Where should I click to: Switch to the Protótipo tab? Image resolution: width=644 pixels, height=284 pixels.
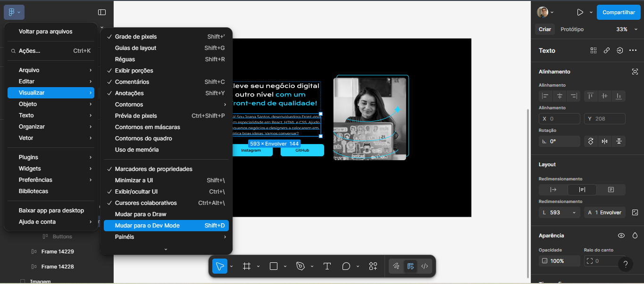[x=572, y=29]
